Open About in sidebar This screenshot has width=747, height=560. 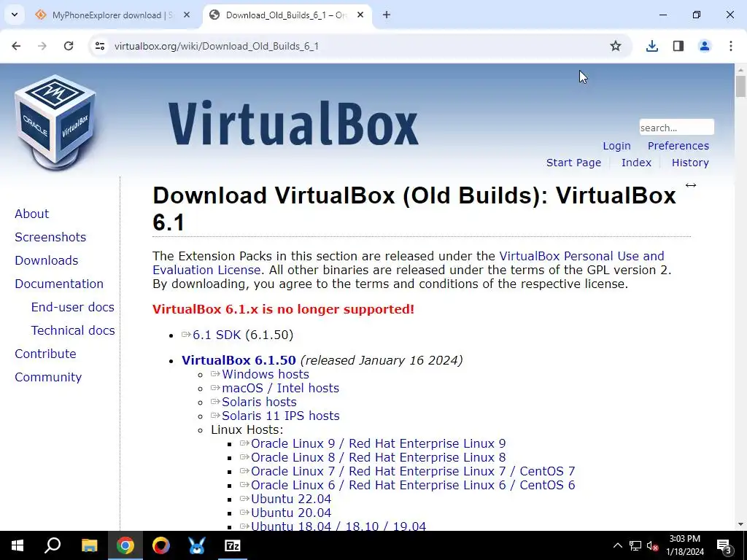(x=31, y=214)
